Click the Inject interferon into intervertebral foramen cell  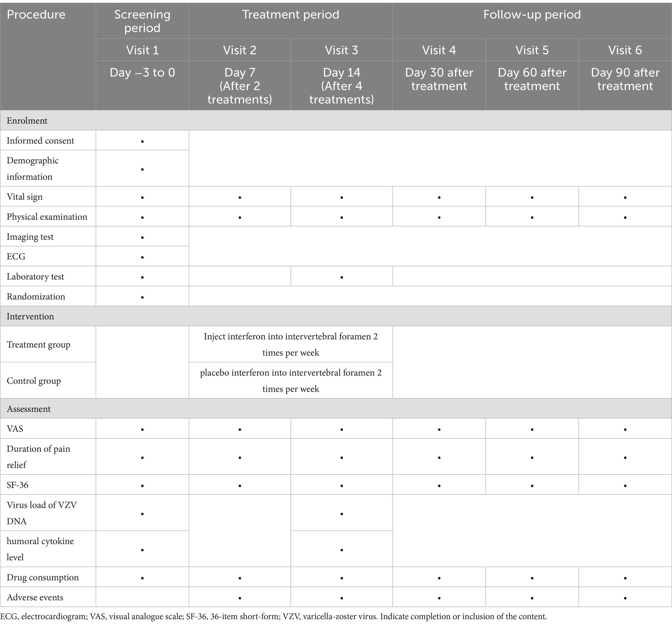(x=291, y=344)
